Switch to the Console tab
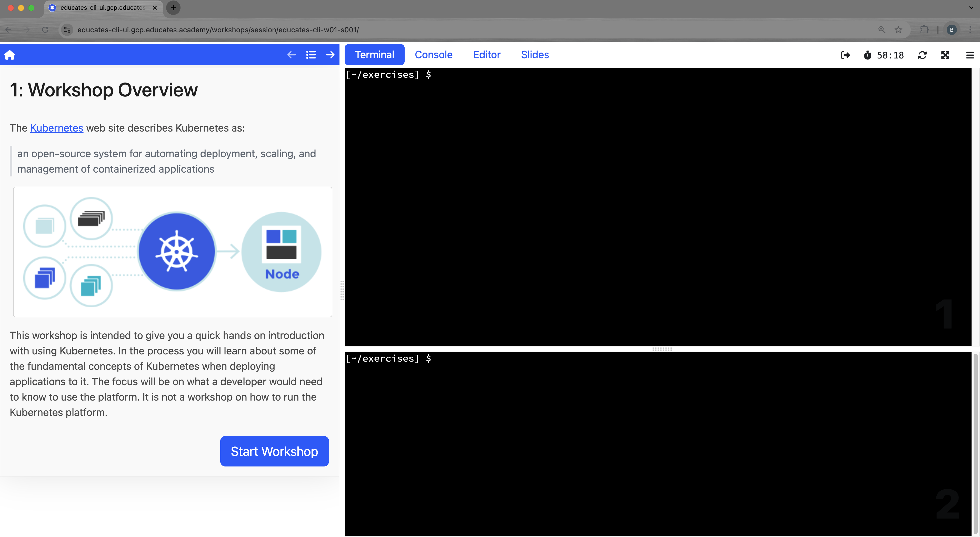This screenshot has height=537, width=980. click(433, 55)
